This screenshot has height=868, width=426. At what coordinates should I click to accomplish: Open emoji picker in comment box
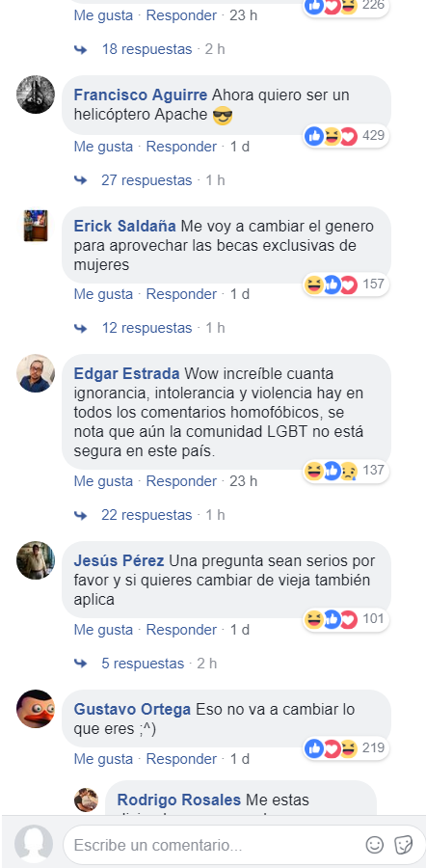(375, 845)
